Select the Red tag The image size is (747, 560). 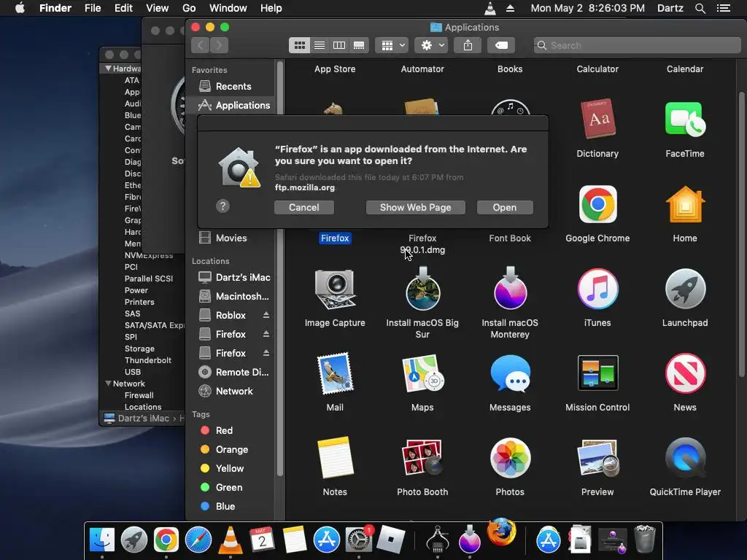point(231,430)
